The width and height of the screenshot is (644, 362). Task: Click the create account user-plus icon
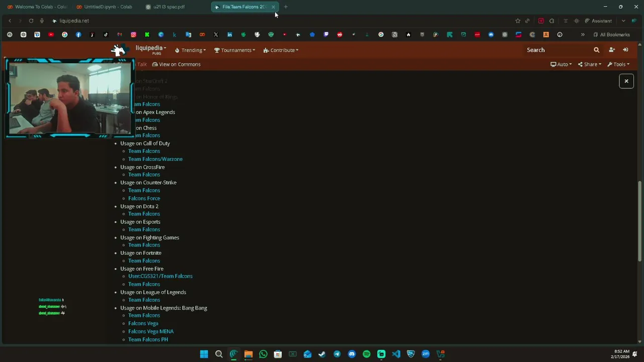612,50
